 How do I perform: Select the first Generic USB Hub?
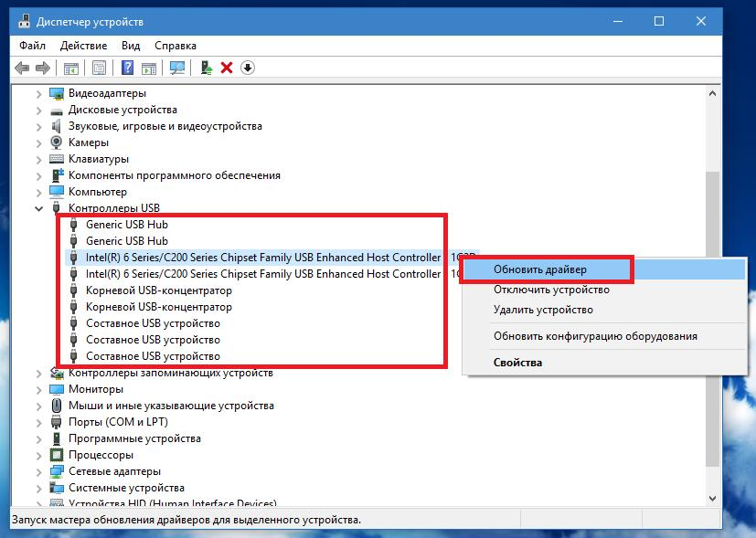127,225
